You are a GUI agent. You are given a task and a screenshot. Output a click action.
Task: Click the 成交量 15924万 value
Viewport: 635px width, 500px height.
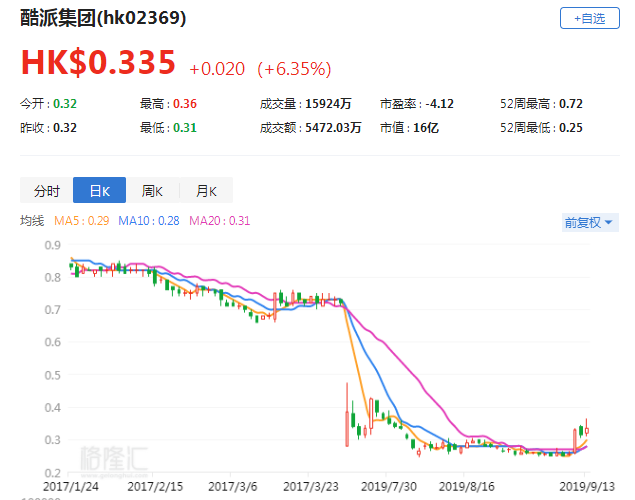coord(328,104)
